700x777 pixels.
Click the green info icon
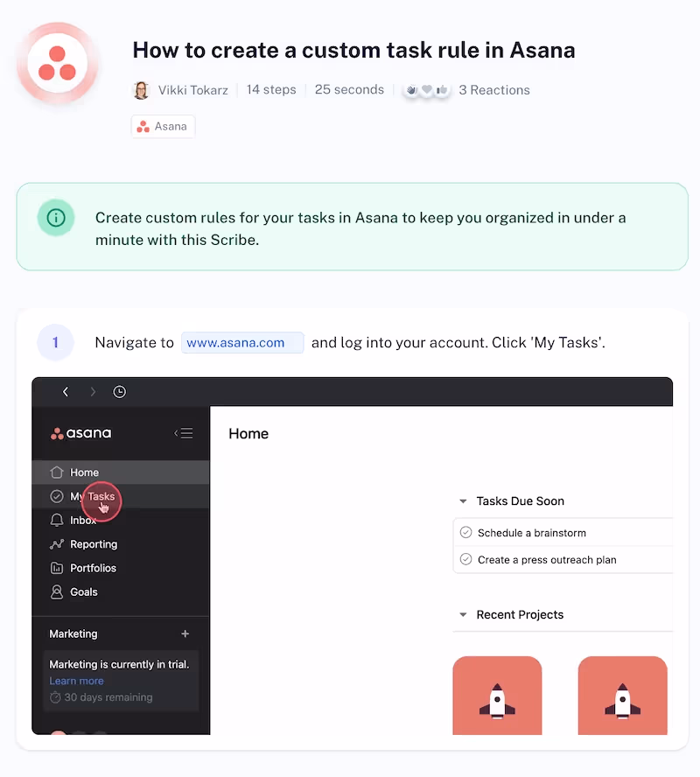pos(56,218)
